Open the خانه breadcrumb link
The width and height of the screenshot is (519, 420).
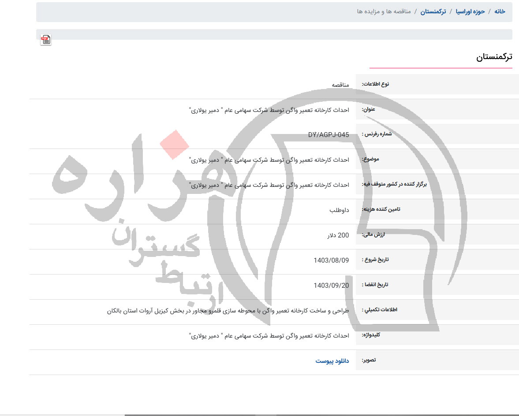click(x=500, y=11)
